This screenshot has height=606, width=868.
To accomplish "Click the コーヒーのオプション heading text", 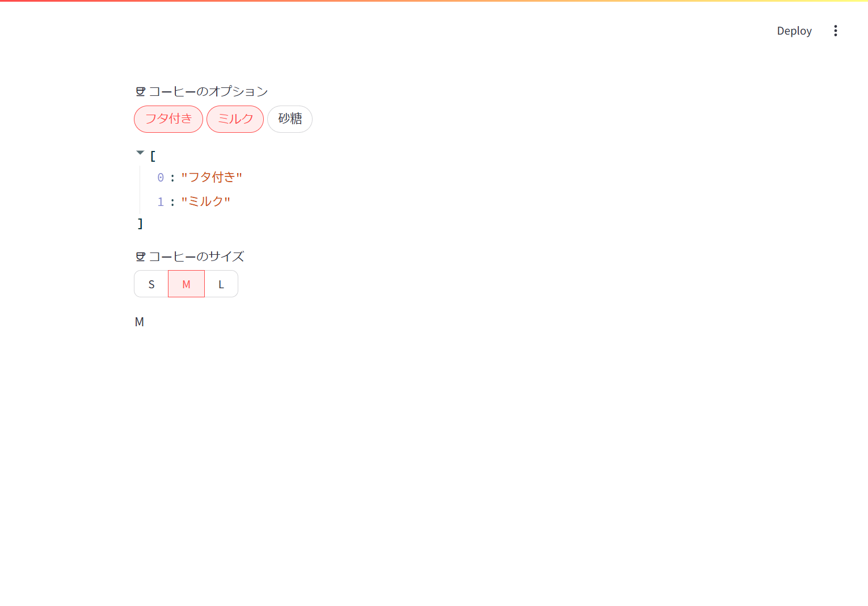I will coord(208,91).
